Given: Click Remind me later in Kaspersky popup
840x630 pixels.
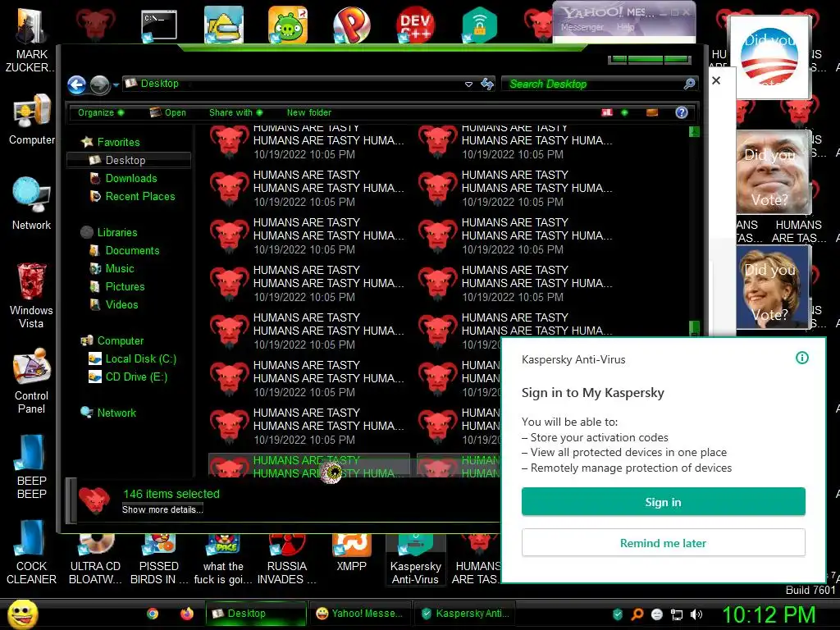Looking at the screenshot, I should (663, 543).
